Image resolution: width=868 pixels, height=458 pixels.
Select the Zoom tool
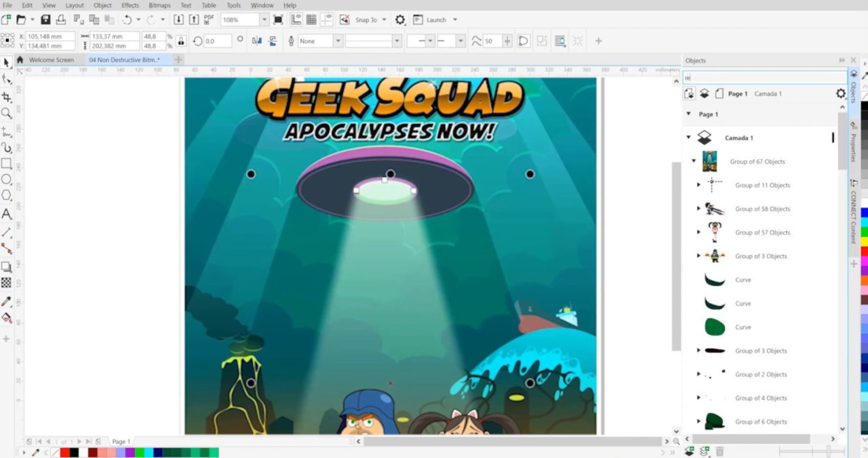coord(7,113)
